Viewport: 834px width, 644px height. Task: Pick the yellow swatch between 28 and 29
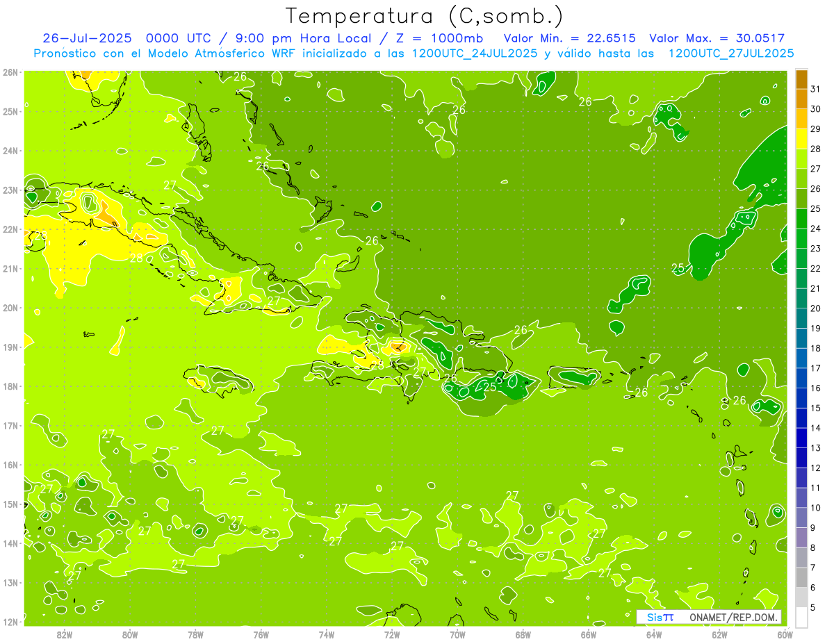pyautogui.click(x=801, y=138)
